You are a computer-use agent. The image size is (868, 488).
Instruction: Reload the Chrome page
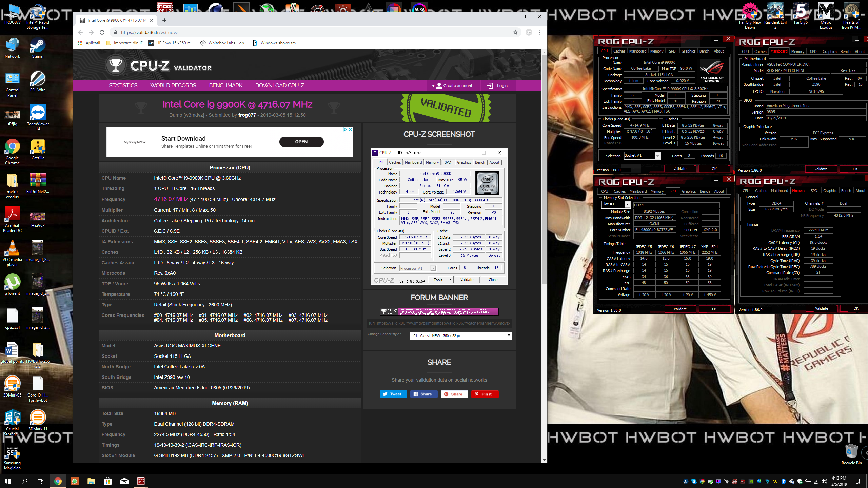[x=102, y=32]
